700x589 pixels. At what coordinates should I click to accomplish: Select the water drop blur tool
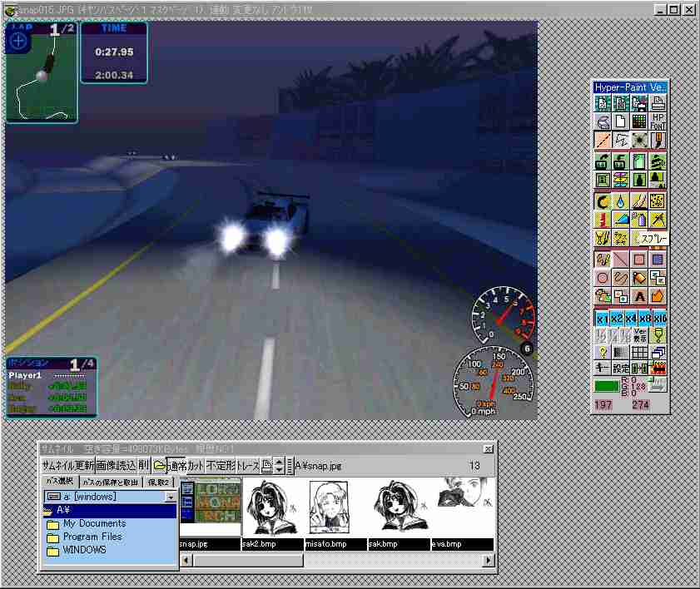tap(620, 200)
